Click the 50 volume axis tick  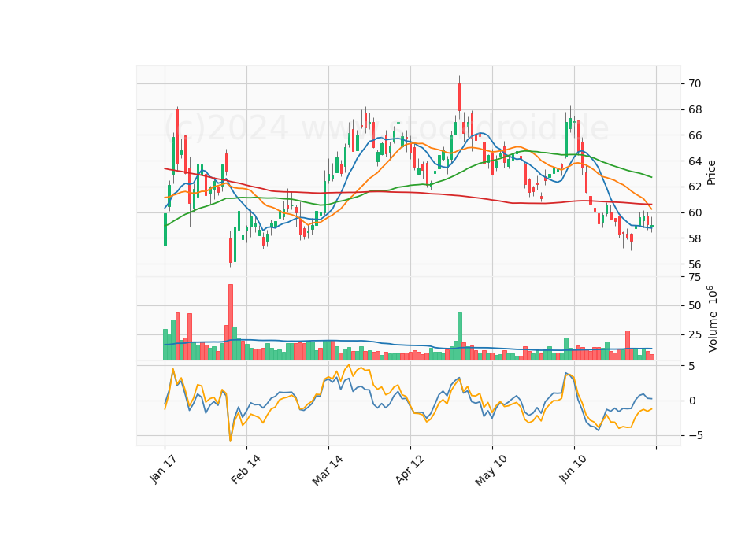click(695, 305)
